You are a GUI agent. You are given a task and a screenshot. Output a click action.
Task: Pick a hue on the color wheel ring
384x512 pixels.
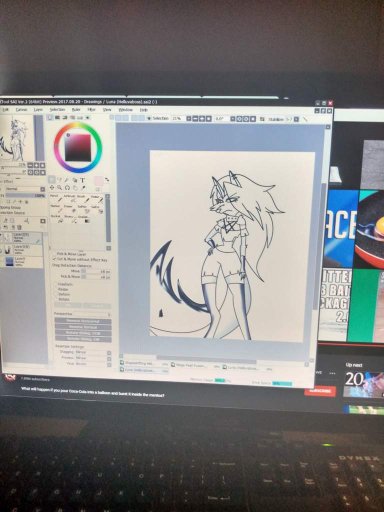coord(78,126)
